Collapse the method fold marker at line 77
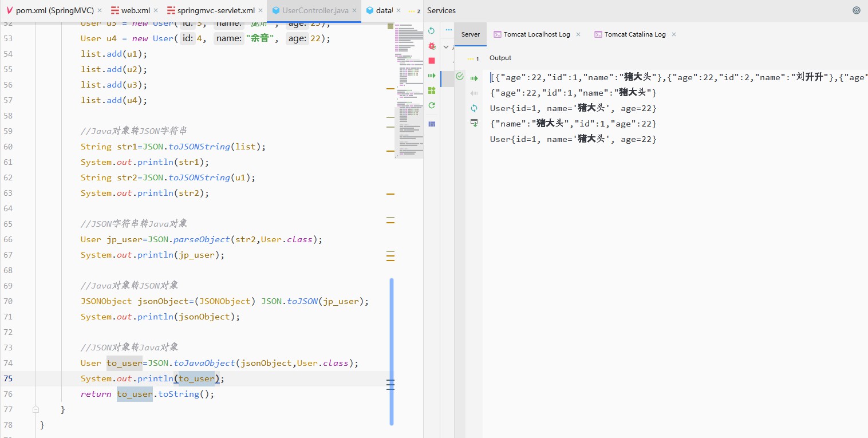The height and width of the screenshot is (438, 868). [x=35, y=409]
